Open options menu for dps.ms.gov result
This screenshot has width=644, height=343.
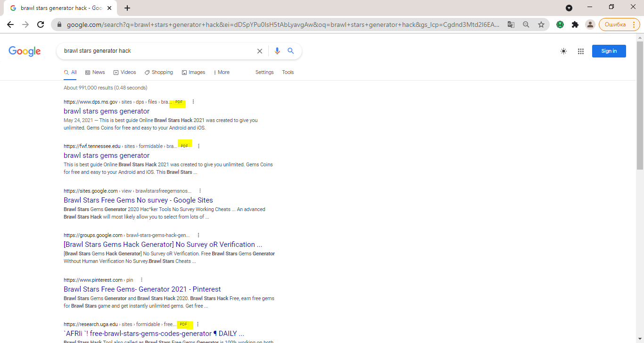point(193,102)
